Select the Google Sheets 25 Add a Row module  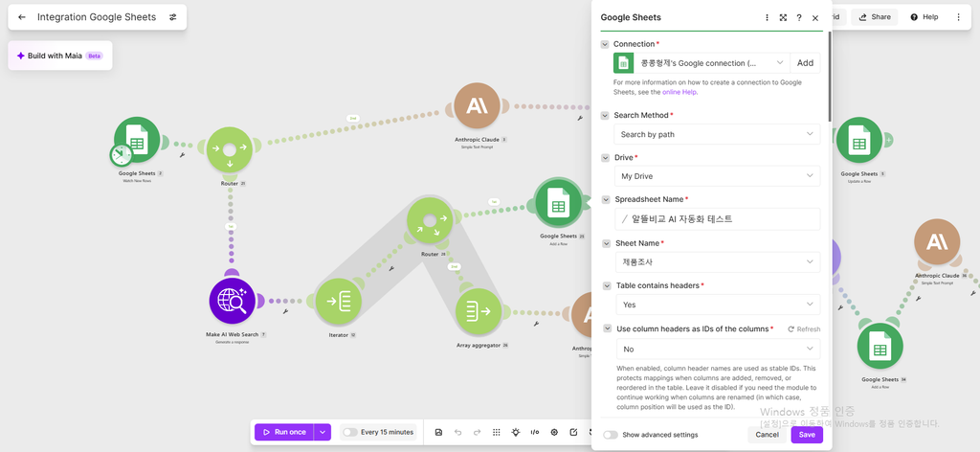558,201
